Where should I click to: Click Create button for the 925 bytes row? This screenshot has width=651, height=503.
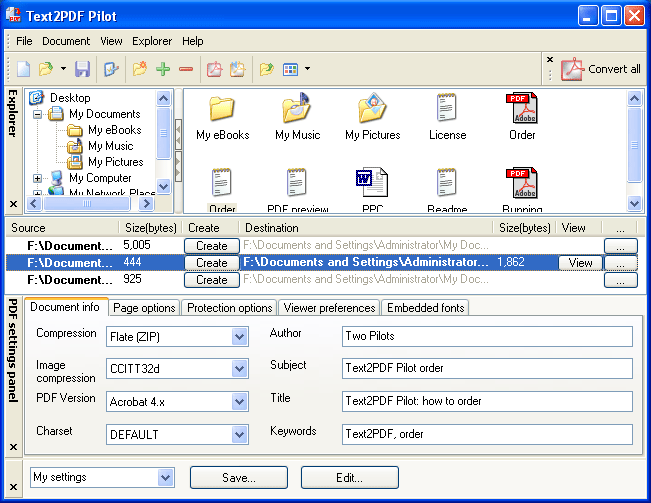point(212,280)
